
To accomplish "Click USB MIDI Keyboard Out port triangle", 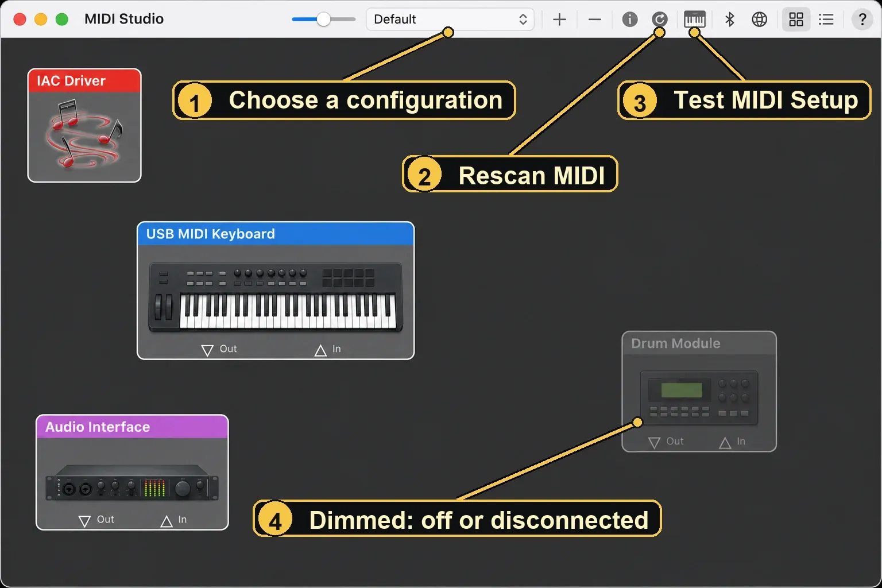I will [x=207, y=350].
